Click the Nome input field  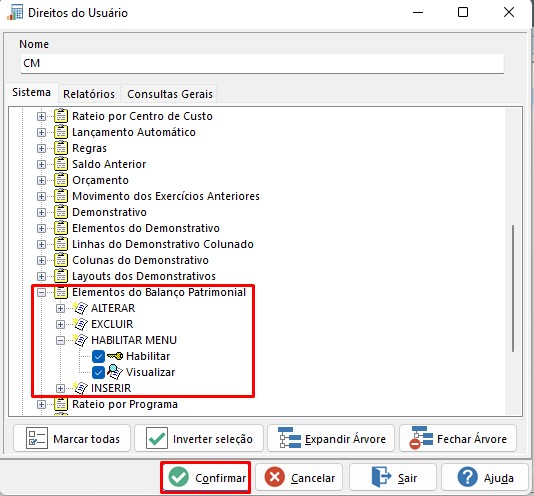262,63
